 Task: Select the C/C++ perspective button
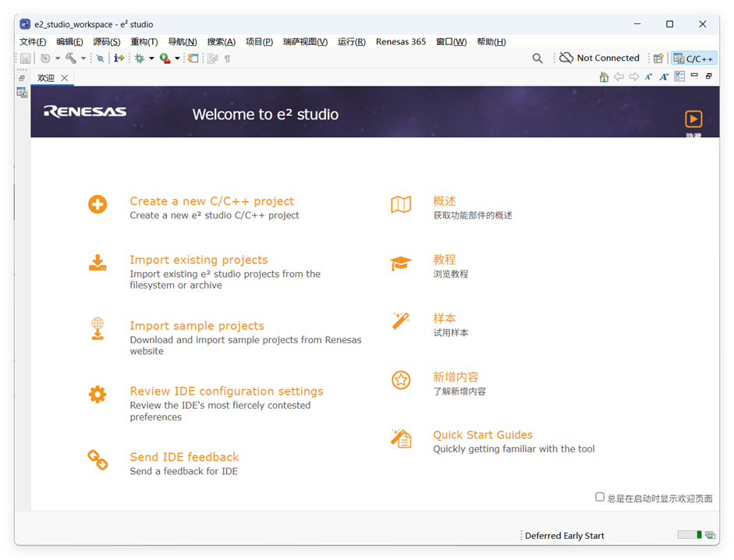[x=693, y=58]
